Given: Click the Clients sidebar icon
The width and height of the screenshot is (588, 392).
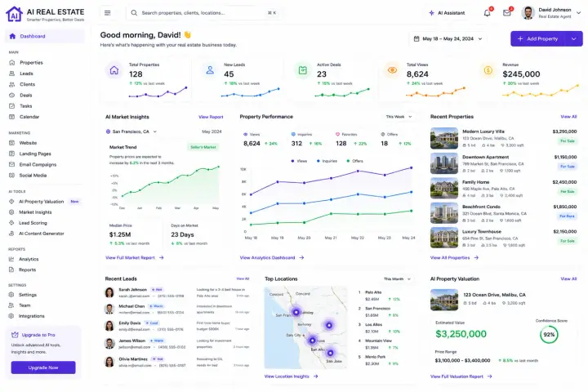Looking at the screenshot, I should (12, 84).
